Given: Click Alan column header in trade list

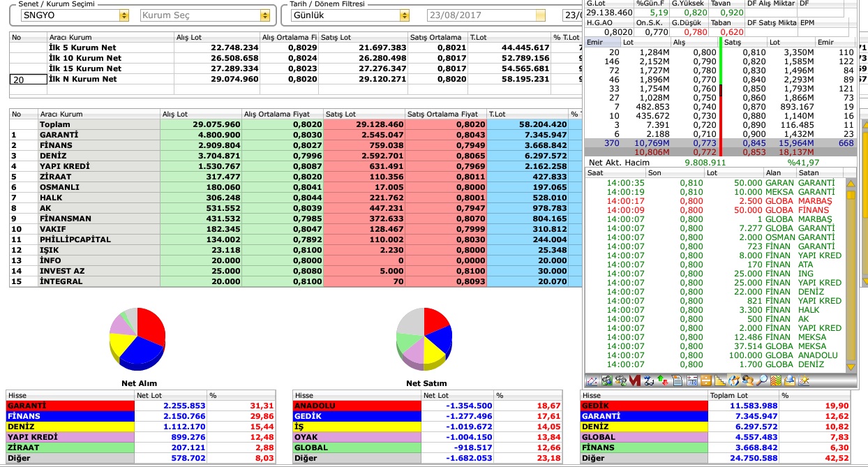Looking at the screenshot, I should [780, 172].
